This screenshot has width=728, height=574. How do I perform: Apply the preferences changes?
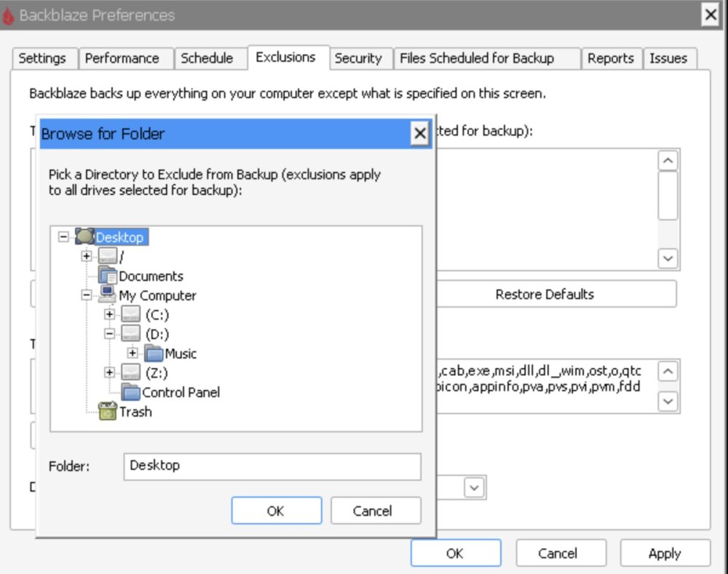tap(665, 553)
